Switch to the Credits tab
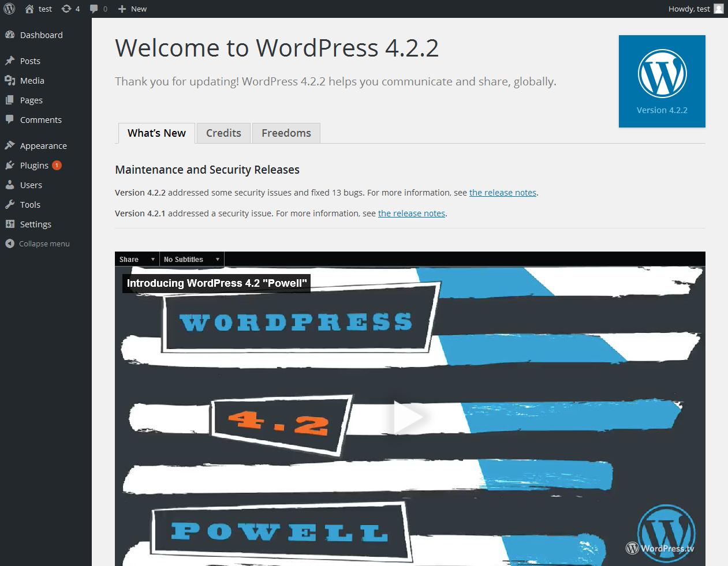Image resolution: width=728 pixels, height=566 pixels. coord(223,133)
